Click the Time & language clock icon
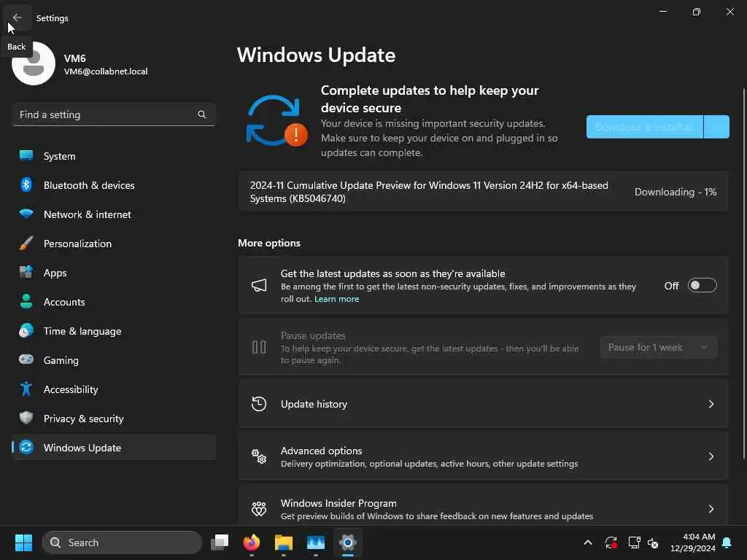Viewport: 747px width, 560px height. tap(26, 330)
